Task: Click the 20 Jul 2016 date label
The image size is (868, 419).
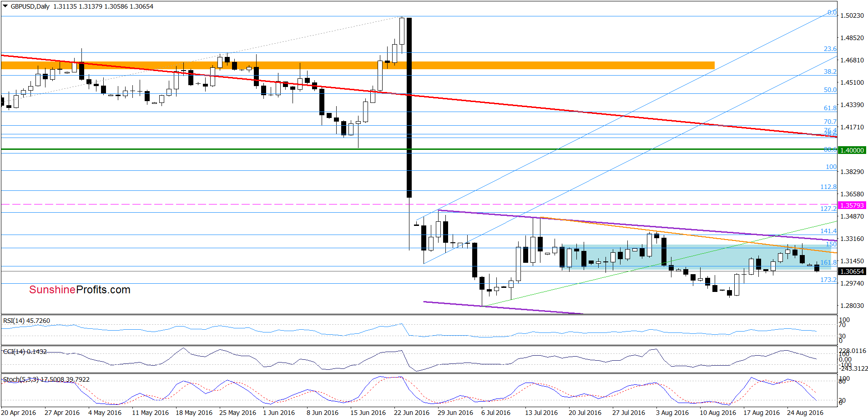Action: pos(585,413)
